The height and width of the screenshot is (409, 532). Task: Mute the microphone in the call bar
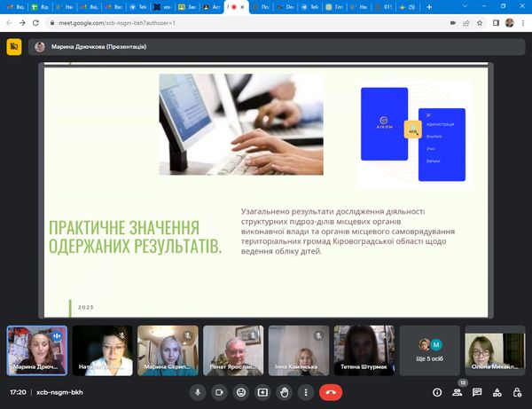tap(198, 391)
